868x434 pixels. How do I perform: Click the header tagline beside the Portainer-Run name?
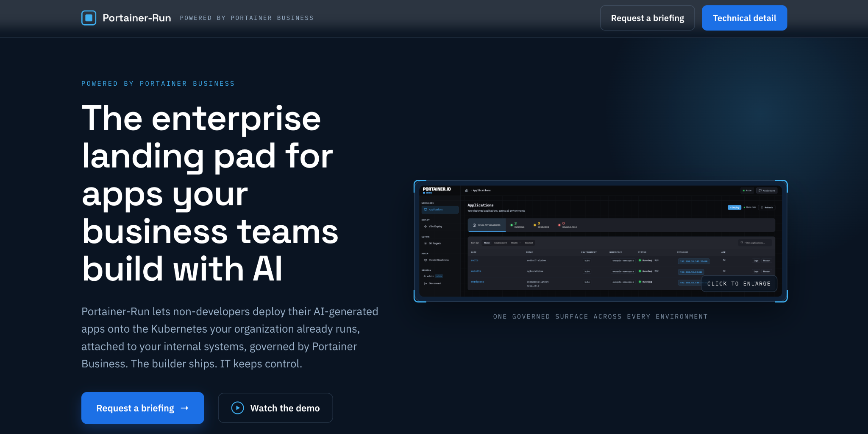(247, 18)
